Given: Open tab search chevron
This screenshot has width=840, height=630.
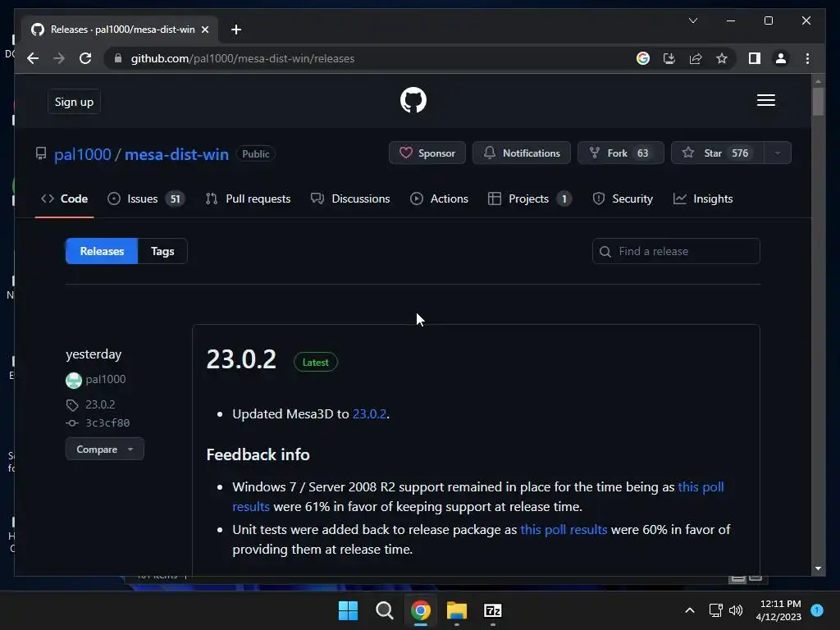Looking at the screenshot, I should pos(692,21).
